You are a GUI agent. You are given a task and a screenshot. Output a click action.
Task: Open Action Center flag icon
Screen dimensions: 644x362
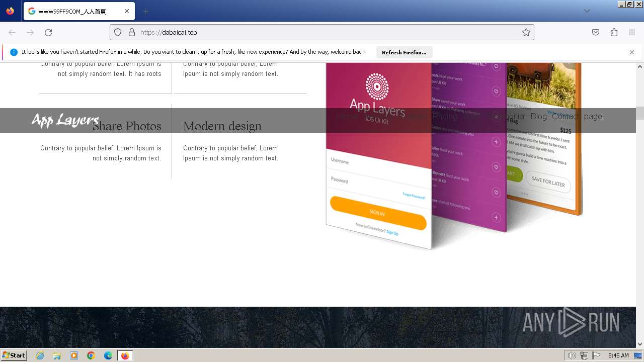click(x=596, y=355)
